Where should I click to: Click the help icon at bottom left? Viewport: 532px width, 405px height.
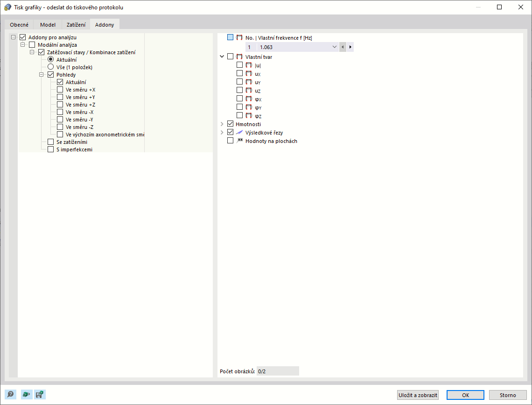pyautogui.click(x=11, y=394)
